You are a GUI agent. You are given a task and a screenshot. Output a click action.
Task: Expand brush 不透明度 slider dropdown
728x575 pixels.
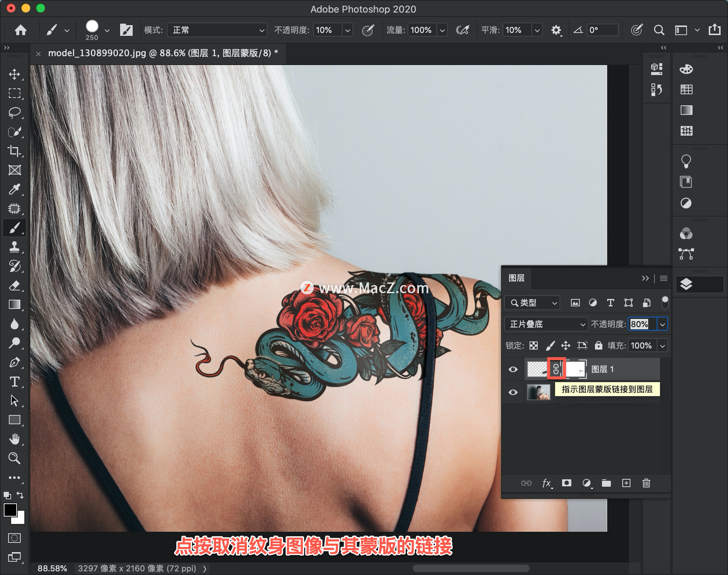pyautogui.click(x=347, y=30)
